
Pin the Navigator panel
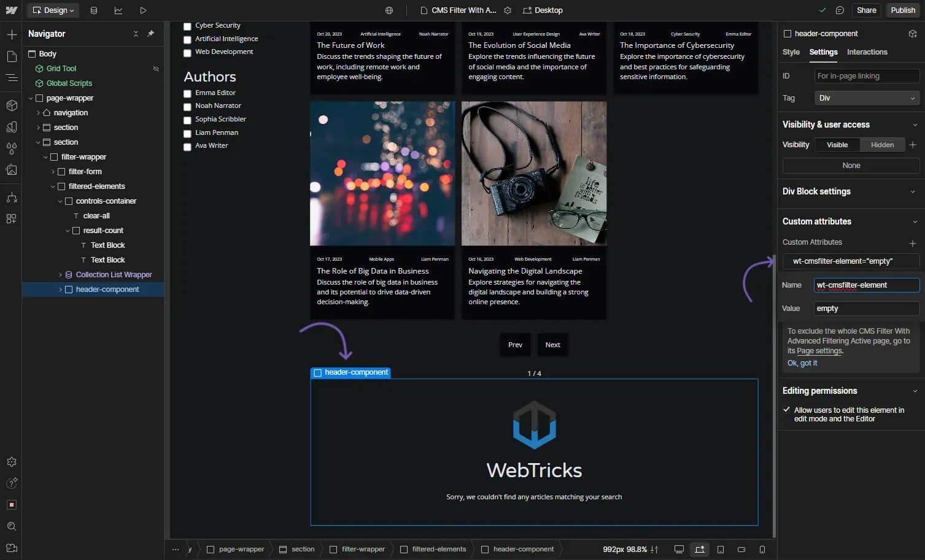click(150, 34)
